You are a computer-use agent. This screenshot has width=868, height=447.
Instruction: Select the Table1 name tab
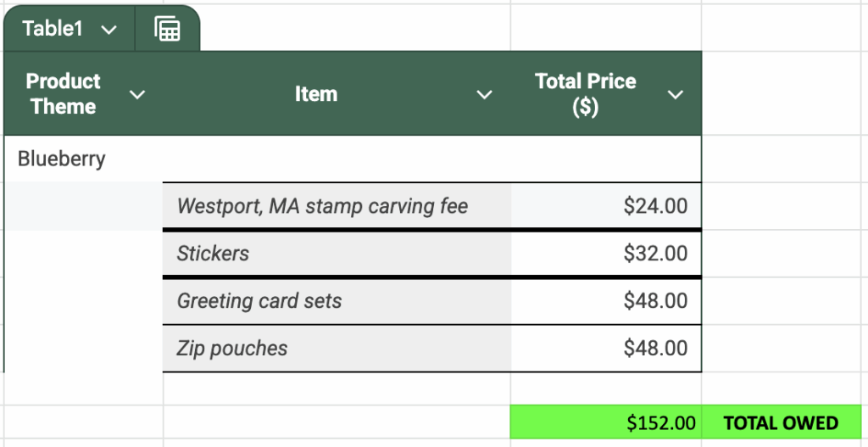pos(53,29)
